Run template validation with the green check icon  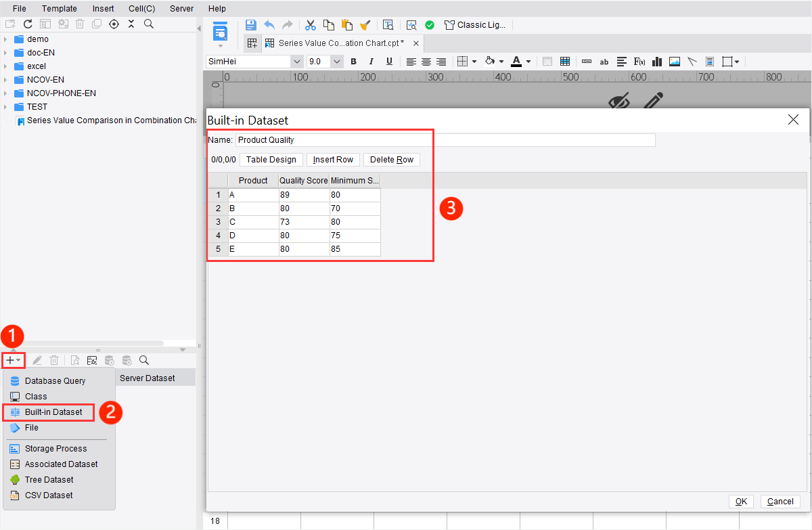coord(430,24)
